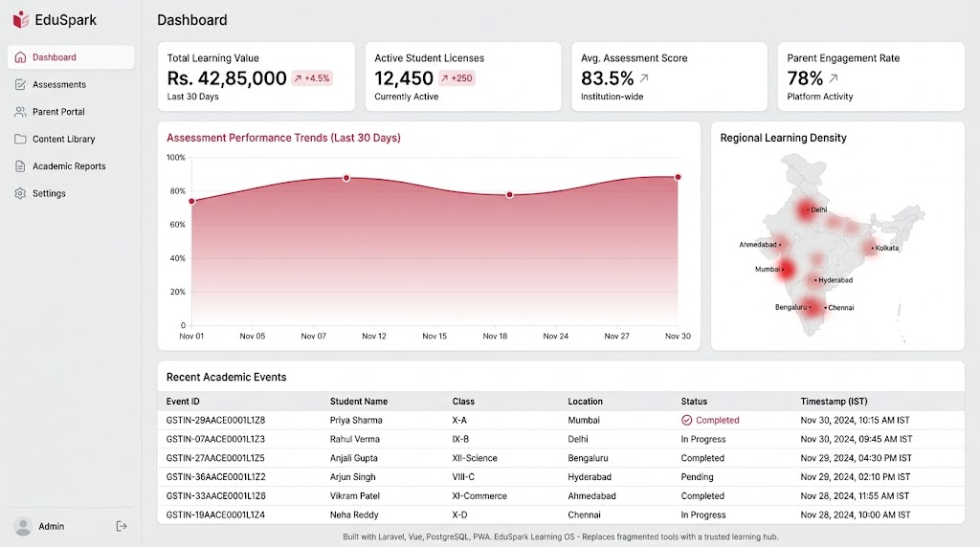Click the Academic Reports document icon

[20, 166]
